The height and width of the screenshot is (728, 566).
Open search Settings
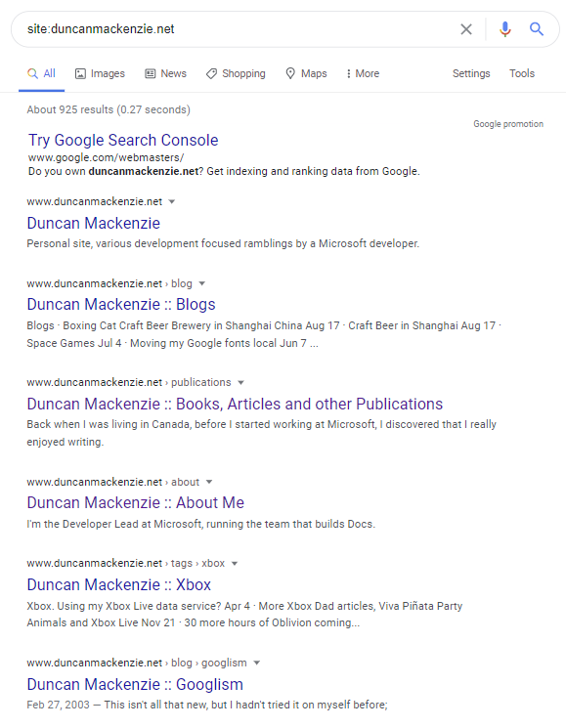471,73
